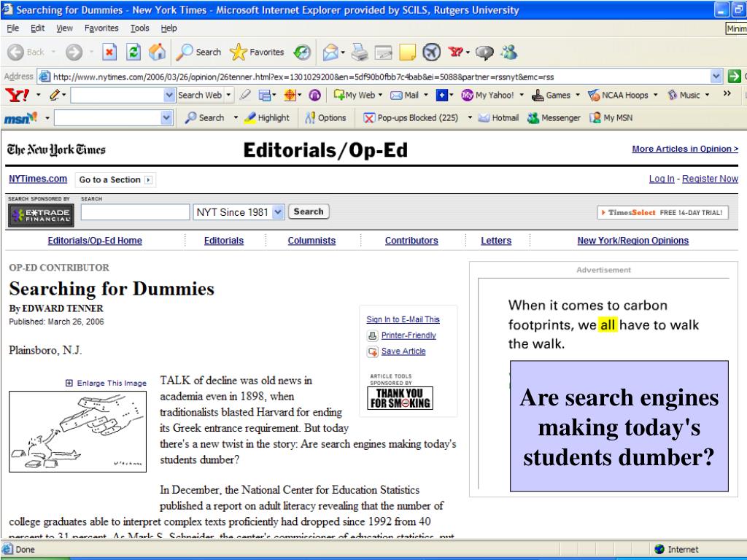Image resolution: width=747 pixels, height=560 pixels.
Task: Click the NYT Search button
Action: click(309, 211)
